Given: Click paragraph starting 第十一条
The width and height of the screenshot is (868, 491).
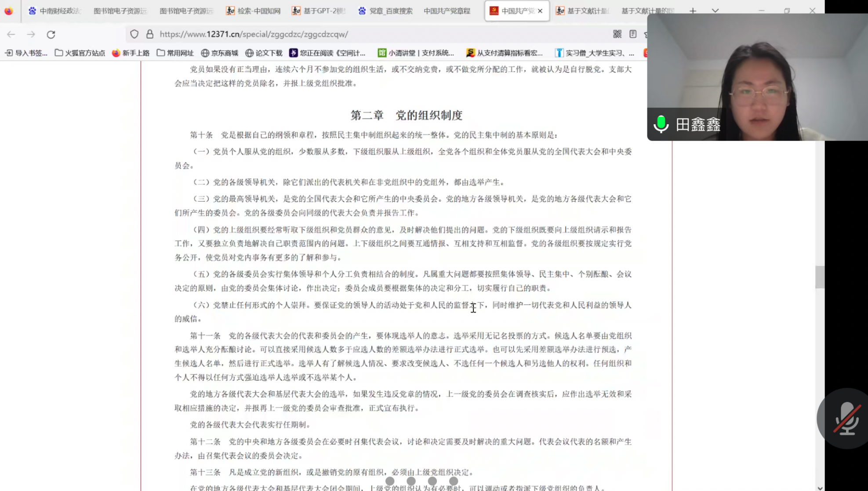Looking at the screenshot, I should [x=403, y=356].
